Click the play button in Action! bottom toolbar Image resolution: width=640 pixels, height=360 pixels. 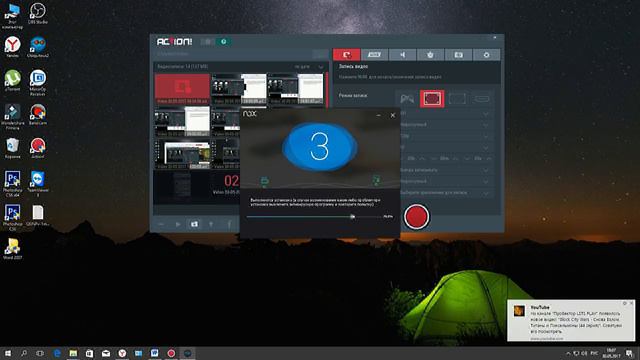178,224
